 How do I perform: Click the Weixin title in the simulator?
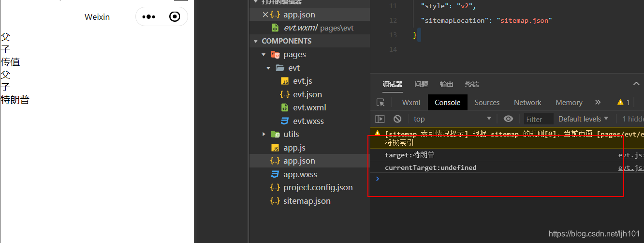pos(97,17)
